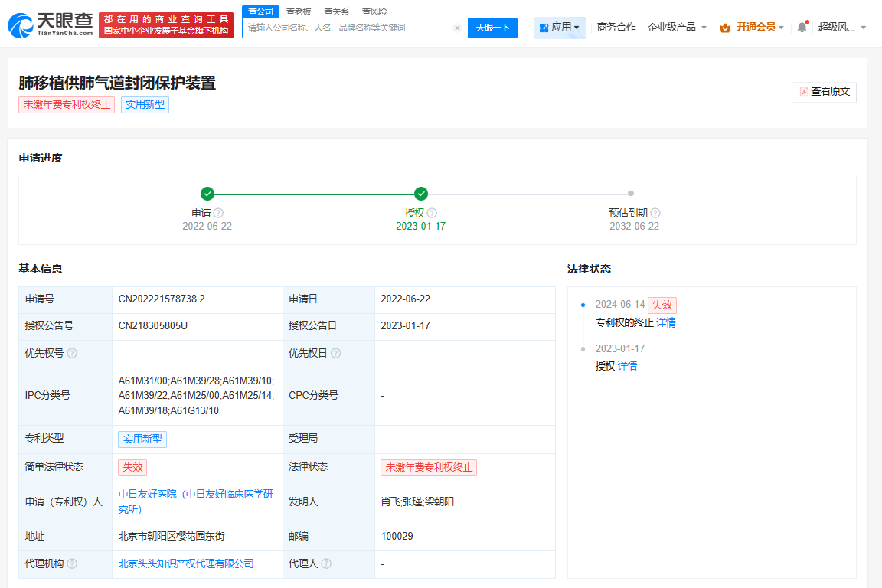Expand the 应用 dropdown

tap(560, 27)
